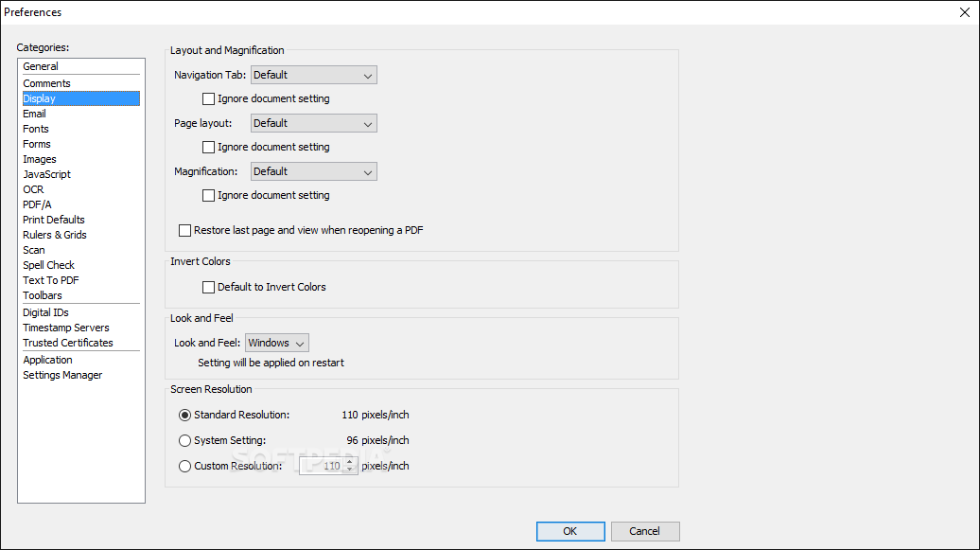Select Standard Resolution radio button
Viewport: 980px width, 550px height.
pos(184,415)
